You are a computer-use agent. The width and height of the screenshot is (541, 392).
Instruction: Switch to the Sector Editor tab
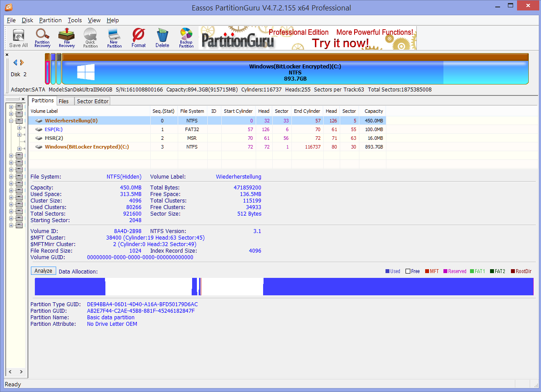(x=93, y=101)
